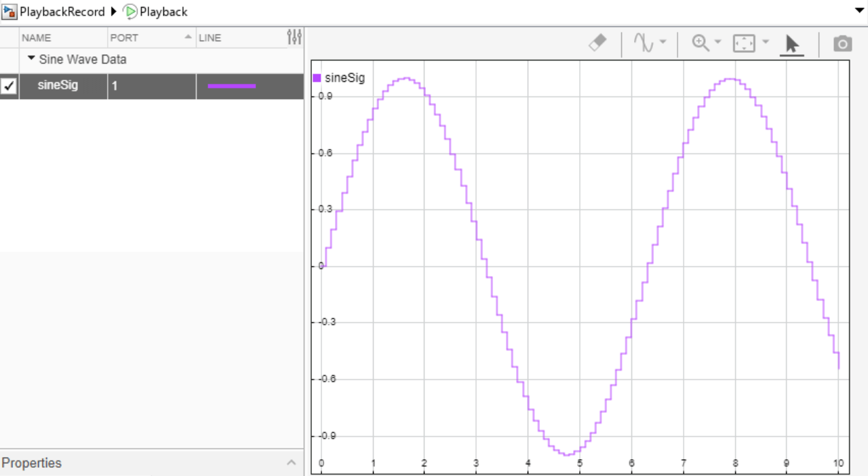Open the fit-to-view dropdown arrow
Screen dimensions: 868x476
pyautogui.click(x=766, y=42)
